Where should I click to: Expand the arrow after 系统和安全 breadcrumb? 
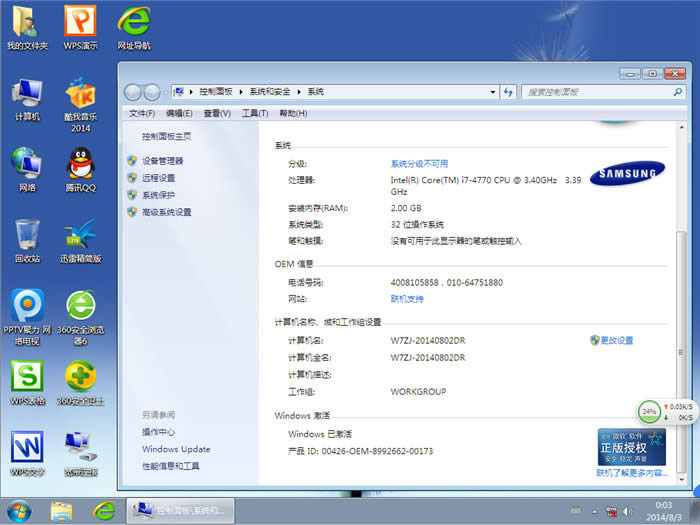point(300,91)
